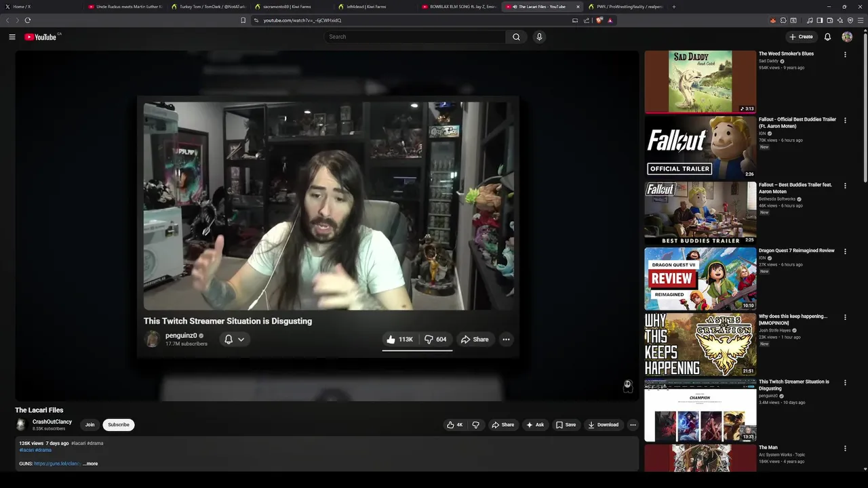The image size is (868, 488).
Task: Open Leo AI sparkle icon
Action: [x=840, y=20]
